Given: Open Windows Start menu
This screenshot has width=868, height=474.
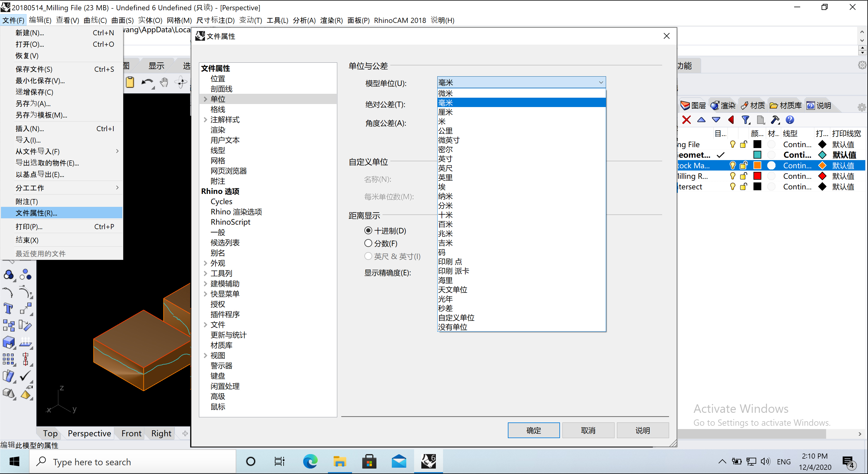Looking at the screenshot, I should 14,461.
